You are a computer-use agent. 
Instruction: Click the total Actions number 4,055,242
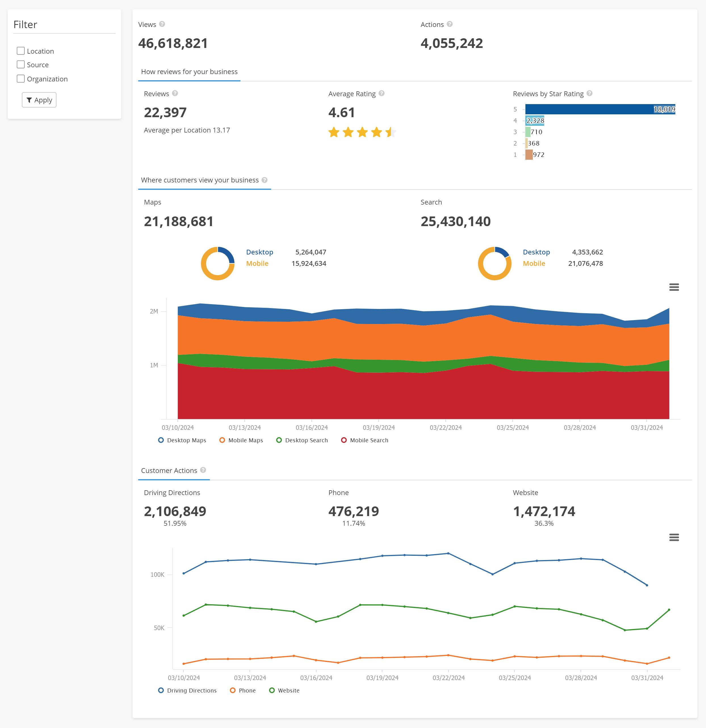pos(452,43)
